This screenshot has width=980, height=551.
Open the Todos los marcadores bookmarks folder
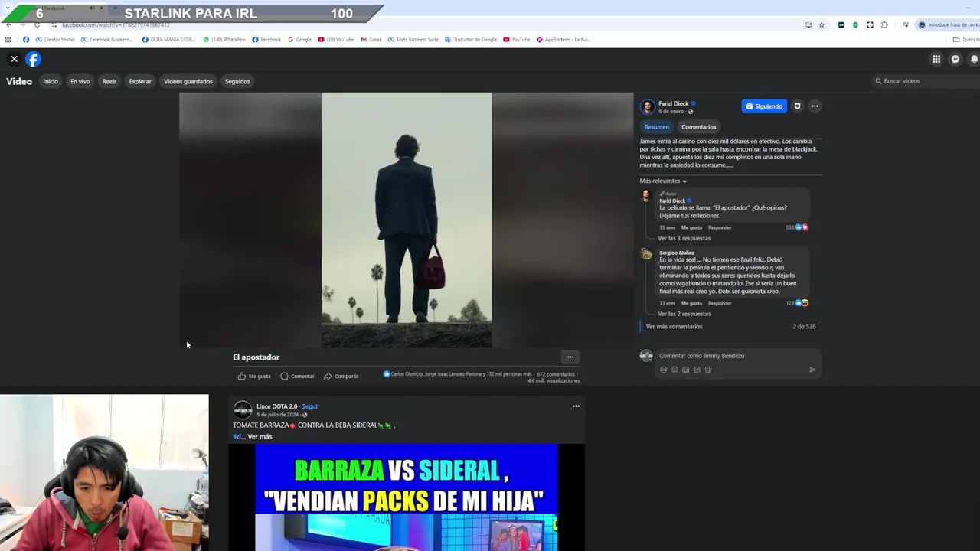click(x=966, y=40)
